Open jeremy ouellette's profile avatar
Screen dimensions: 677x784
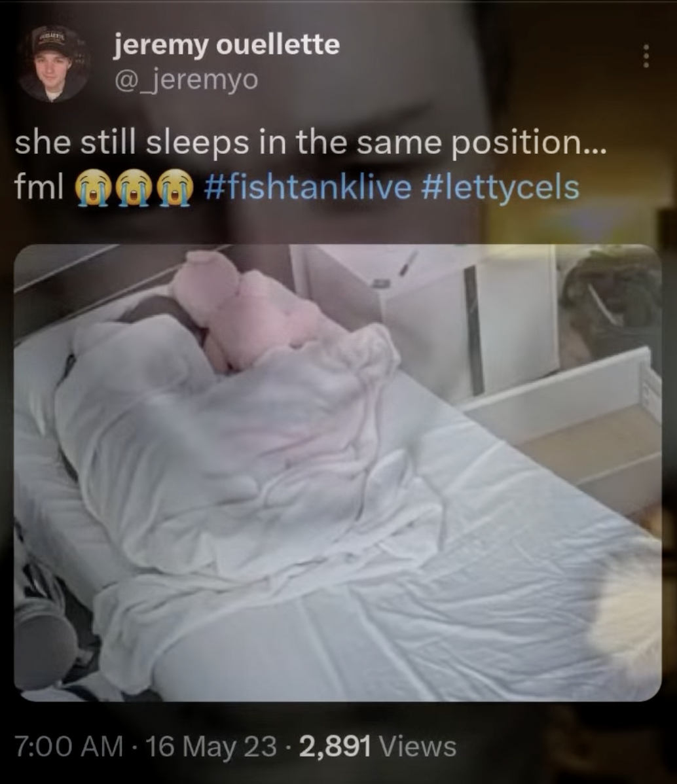(52, 64)
